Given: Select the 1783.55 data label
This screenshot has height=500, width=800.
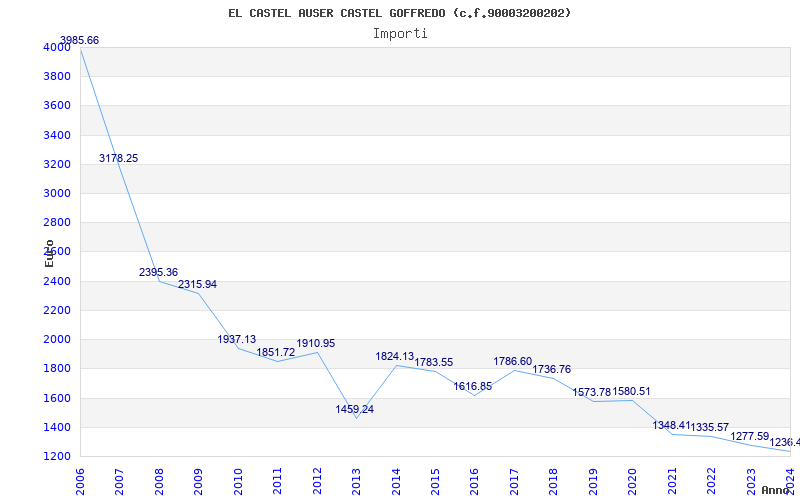Looking at the screenshot, I should [434, 362].
